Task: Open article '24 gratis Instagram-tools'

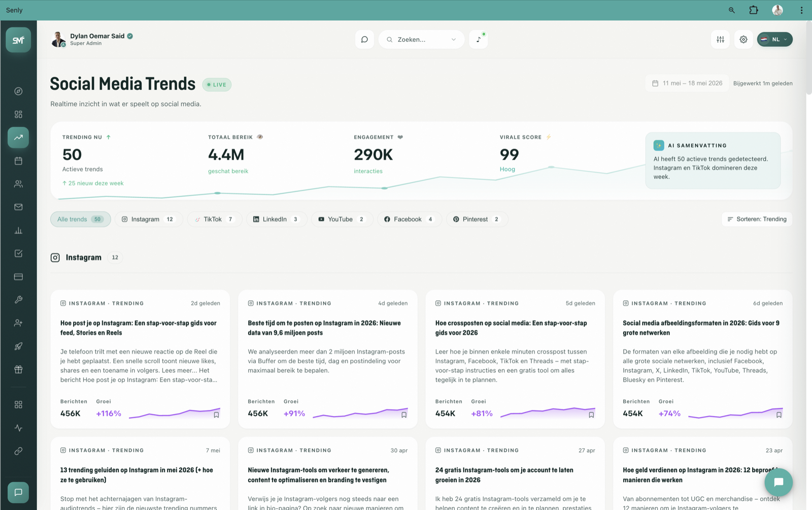Action: (504, 475)
